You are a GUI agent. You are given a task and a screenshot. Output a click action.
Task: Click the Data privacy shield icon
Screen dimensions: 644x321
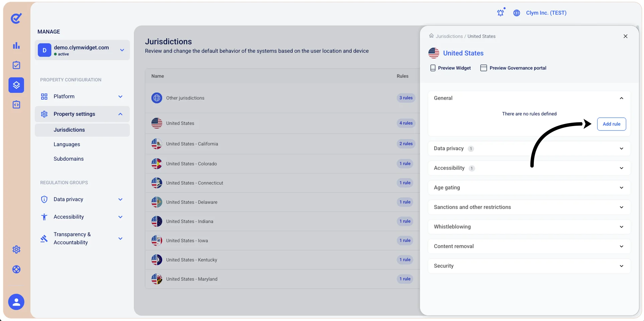click(x=44, y=199)
